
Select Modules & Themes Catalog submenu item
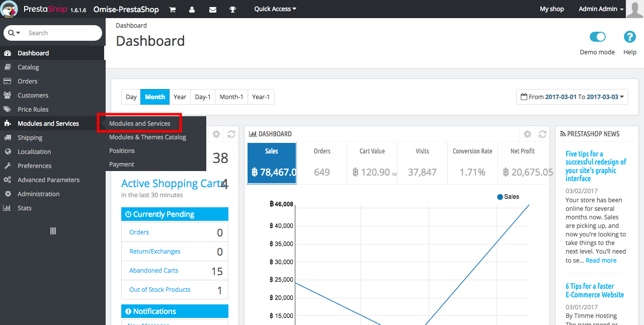[x=147, y=137]
